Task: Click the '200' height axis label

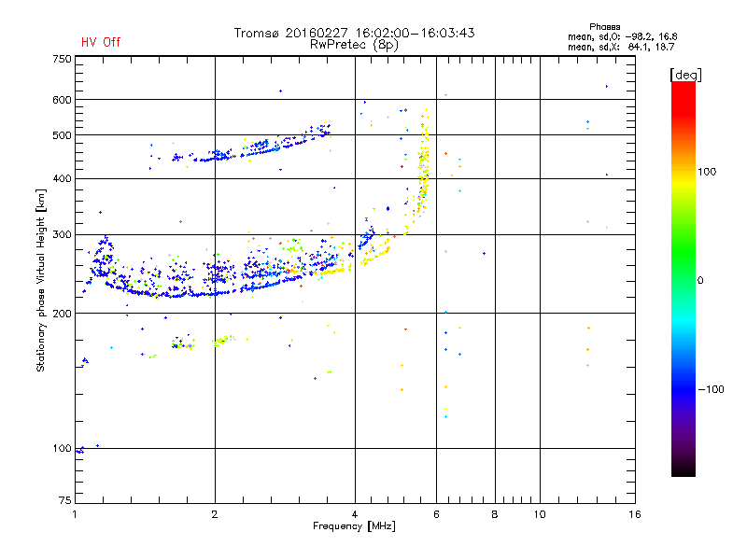Action: click(x=62, y=314)
